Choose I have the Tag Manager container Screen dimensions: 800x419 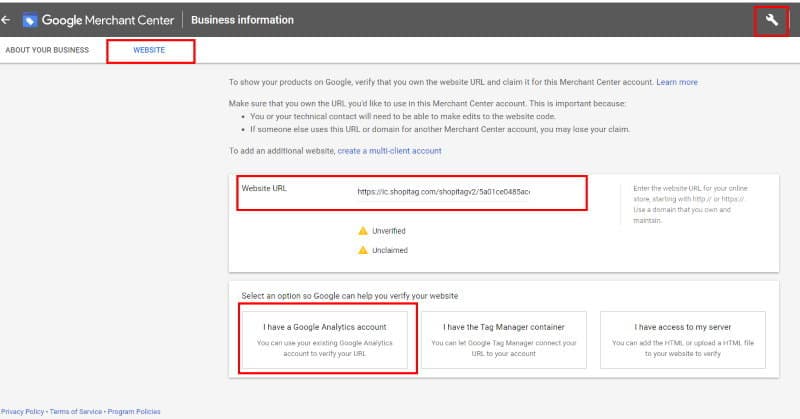point(504,339)
